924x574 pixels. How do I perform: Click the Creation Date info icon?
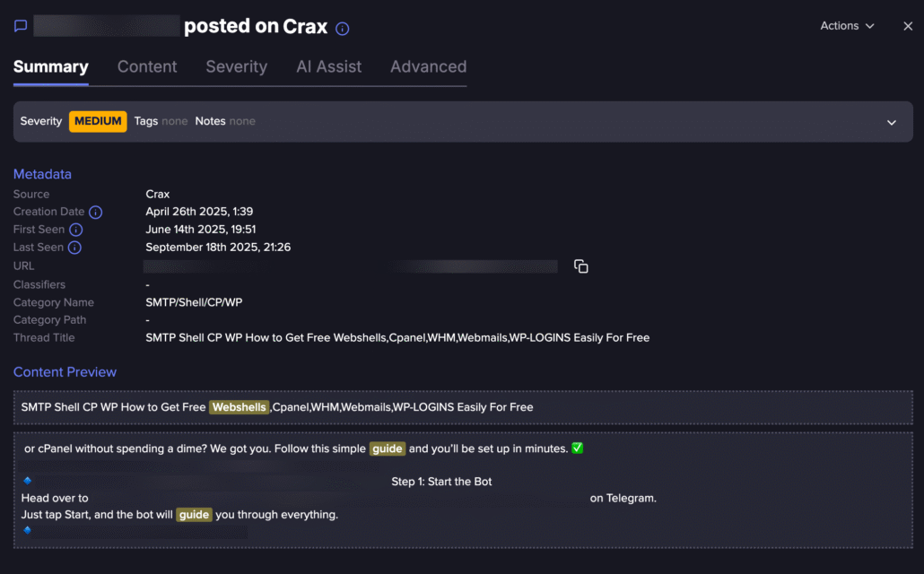click(95, 213)
